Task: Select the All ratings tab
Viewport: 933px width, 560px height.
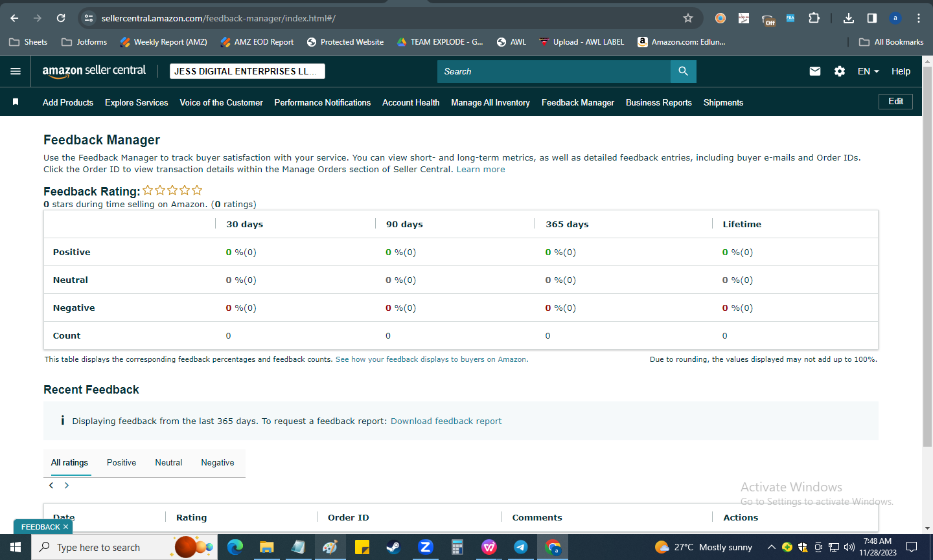Action: [69, 463]
